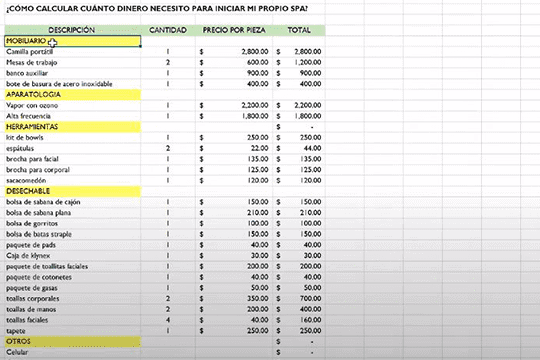Viewport: 540px width, 360px height.
Task: Select the Camilla portátil cell
Action: point(73,52)
